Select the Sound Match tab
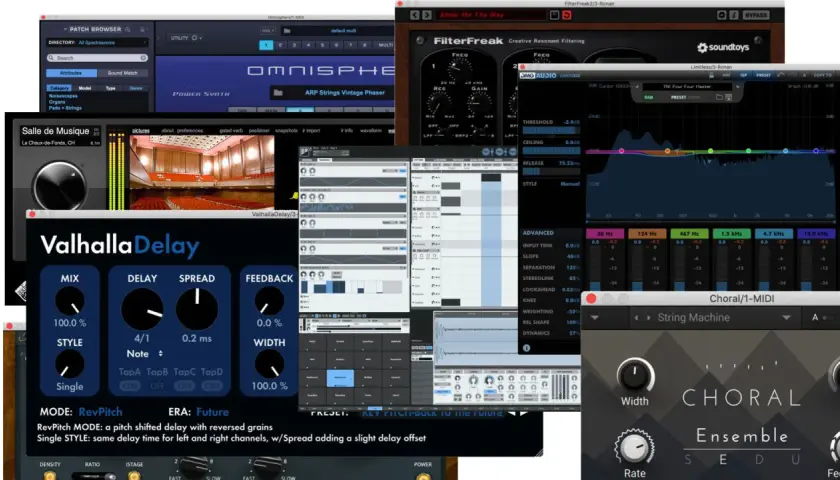The height and width of the screenshot is (480, 840). tap(123, 73)
